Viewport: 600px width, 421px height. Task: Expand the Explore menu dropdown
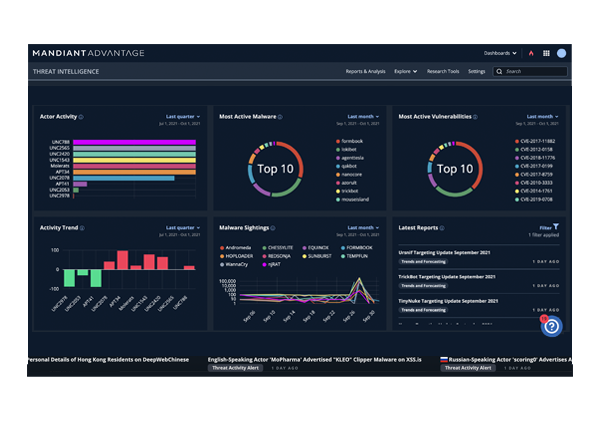pos(406,72)
